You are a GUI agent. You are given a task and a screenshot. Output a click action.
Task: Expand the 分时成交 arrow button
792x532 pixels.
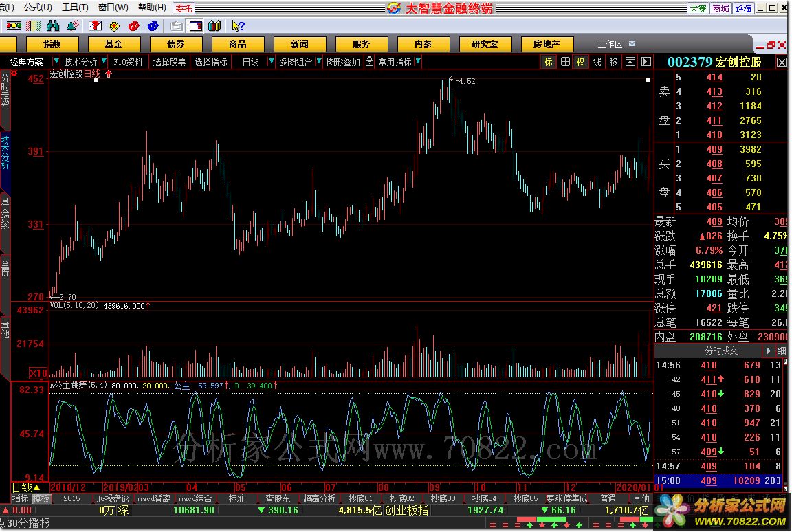click(768, 351)
